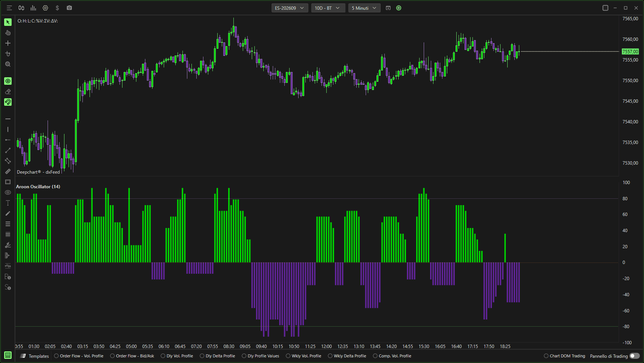Click the 7565,00 price axis label
Viewport: 644px width, 363px height.
click(630, 19)
